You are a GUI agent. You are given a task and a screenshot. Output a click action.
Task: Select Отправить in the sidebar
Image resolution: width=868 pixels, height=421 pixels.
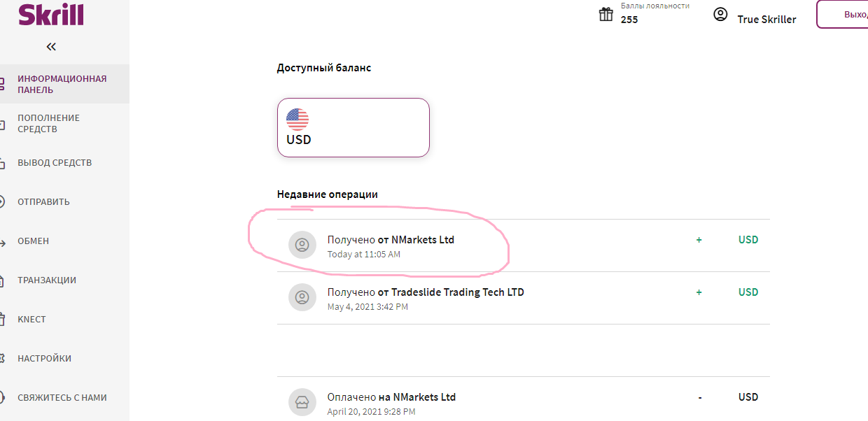(64, 201)
